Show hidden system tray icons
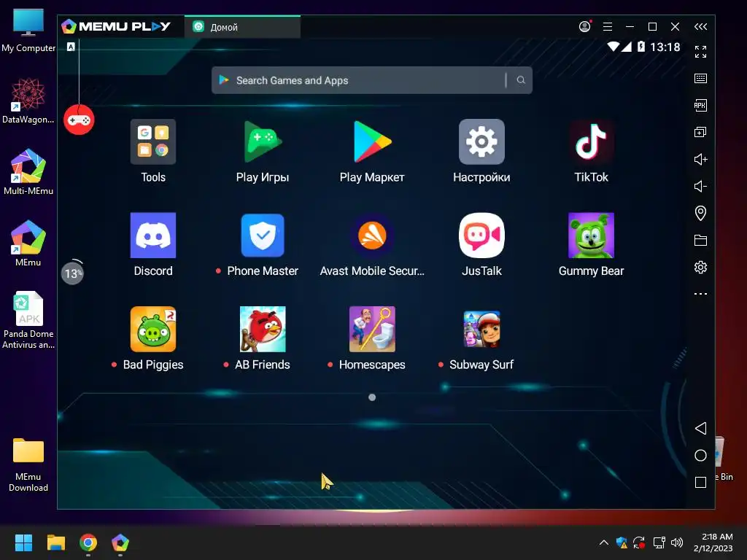Viewport: 747px width, 560px height. point(603,542)
